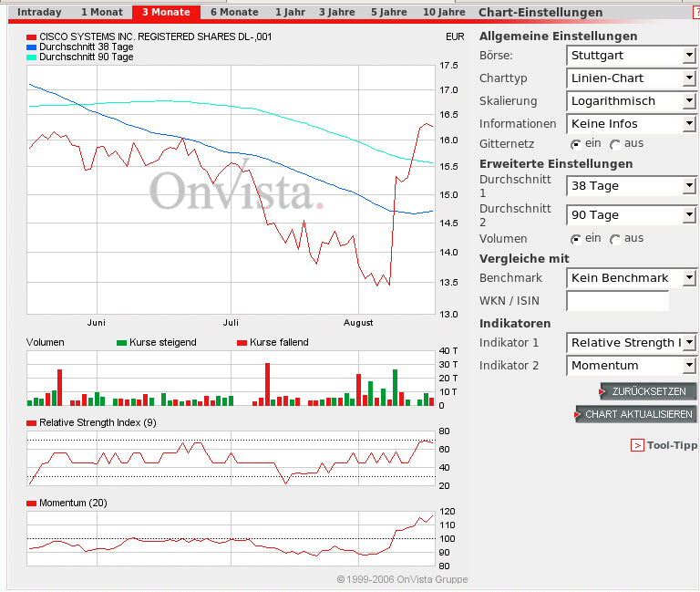Turn Gitternetz off with the aus radio
The width and height of the screenshot is (700, 592).
pos(615,144)
